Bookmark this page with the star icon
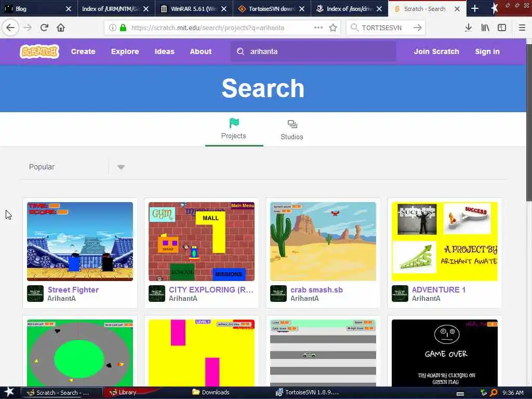Viewport: 532px width, 399px height. click(x=333, y=28)
